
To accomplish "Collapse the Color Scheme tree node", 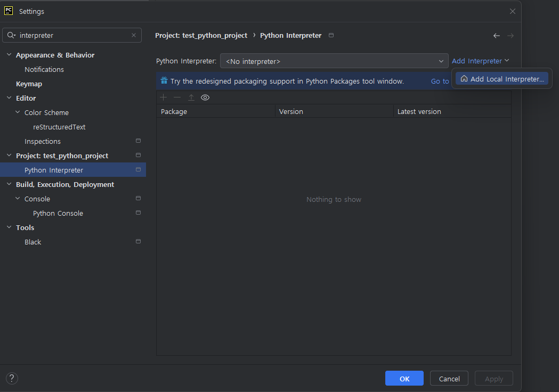I will click(x=18, y=112).
